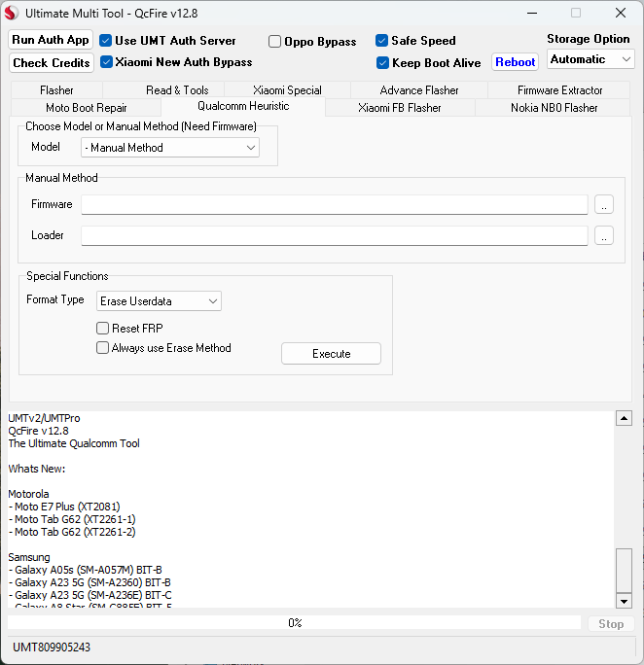Click the 'Moto Tab G62 (XT2261-1)' log line
The width and height of the screenshot is (644, 665).
click(x=72, y=519)
